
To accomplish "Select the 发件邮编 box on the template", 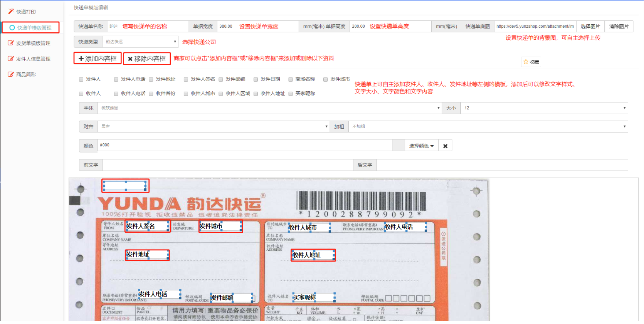I will pos(231,297).
